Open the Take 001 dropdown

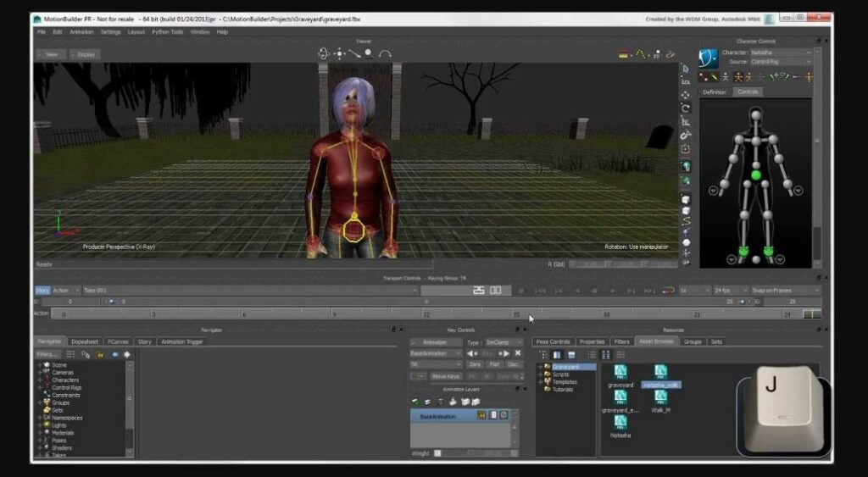[x=250, y=291]
